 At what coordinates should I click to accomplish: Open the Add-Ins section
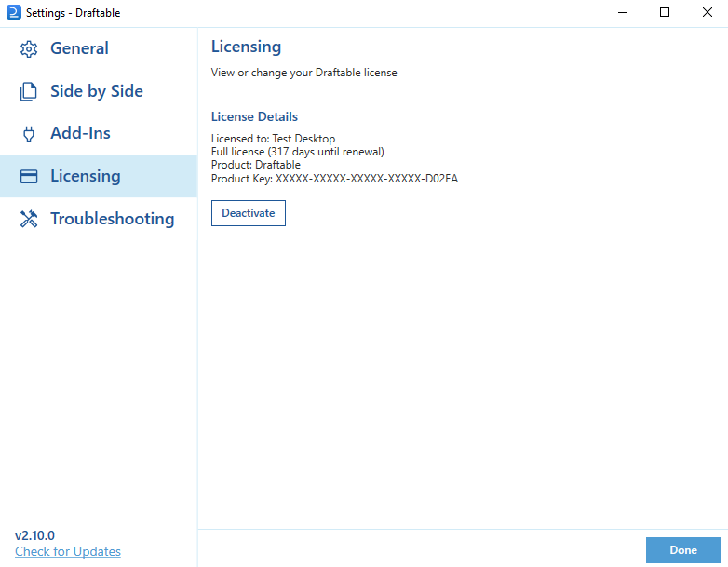tap(99, 133)
